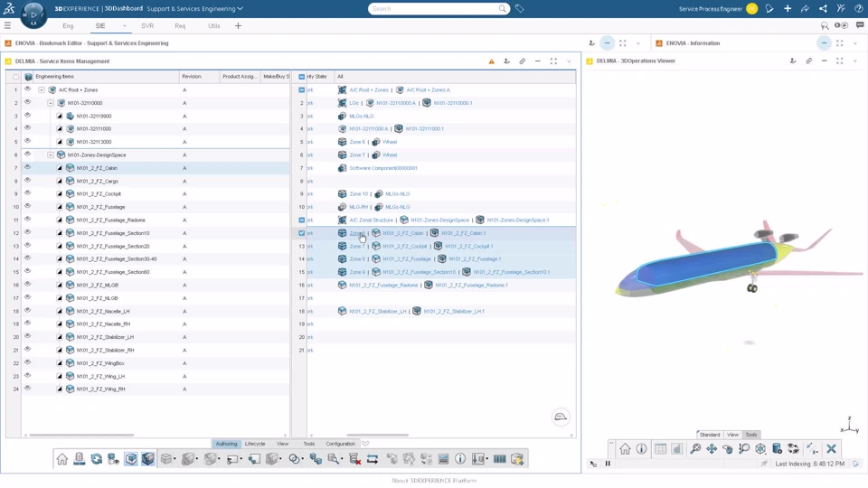868x488 pixels.
Task: Switch to the SVR tab
Action: [x=147, y=26]
